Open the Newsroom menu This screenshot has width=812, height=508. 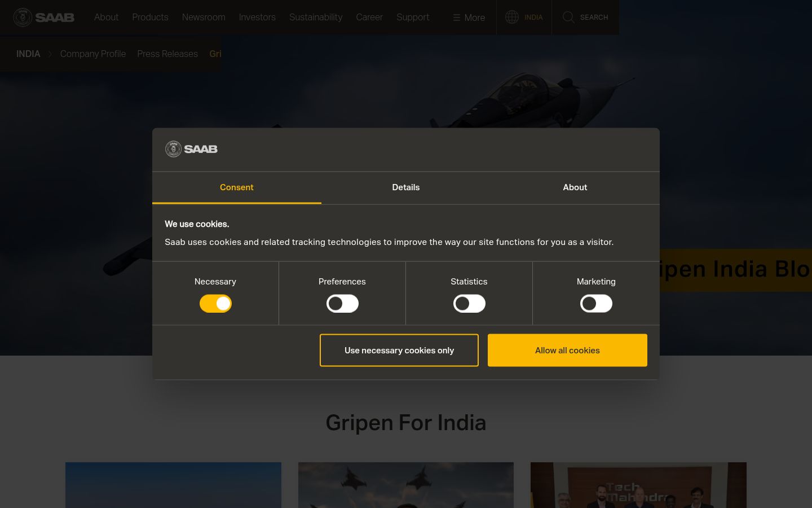[x=204, y=17]
